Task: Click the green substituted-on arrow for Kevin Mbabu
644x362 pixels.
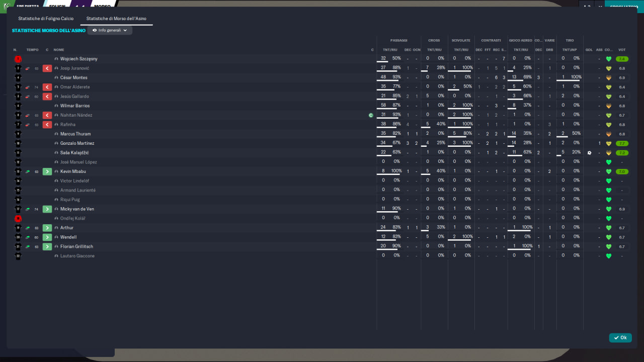Action: click(47, 171)
